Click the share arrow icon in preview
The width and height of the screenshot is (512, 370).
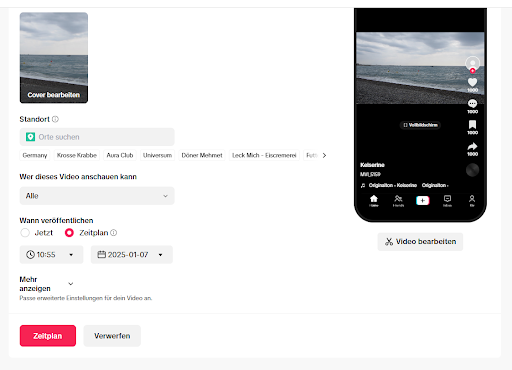pos(472,146)
